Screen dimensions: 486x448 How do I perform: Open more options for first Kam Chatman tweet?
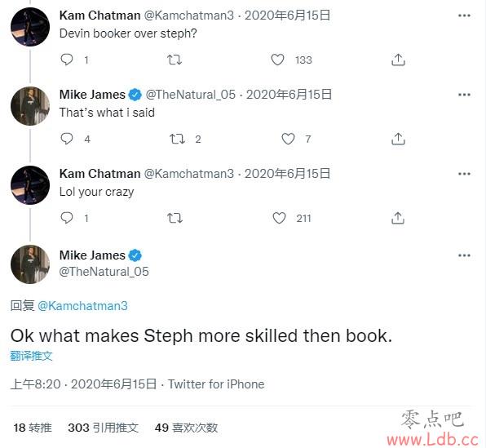[x=464, y=16]
